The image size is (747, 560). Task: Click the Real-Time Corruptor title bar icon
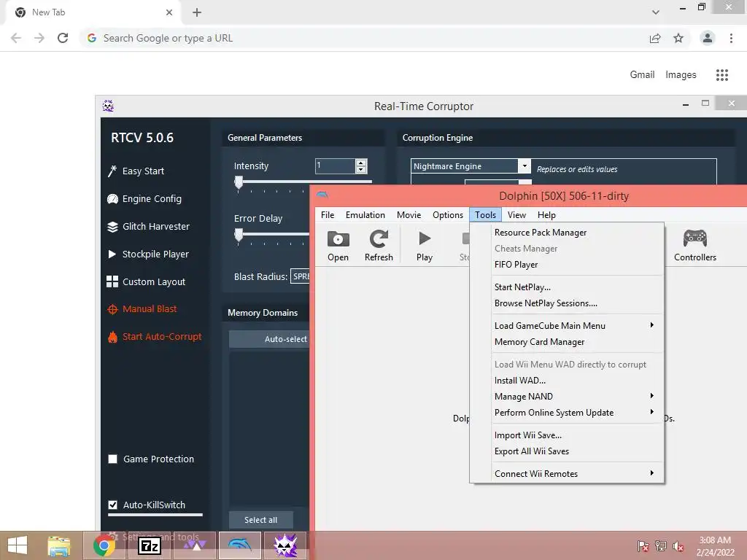pyautogui.click(x=108, y=106)
